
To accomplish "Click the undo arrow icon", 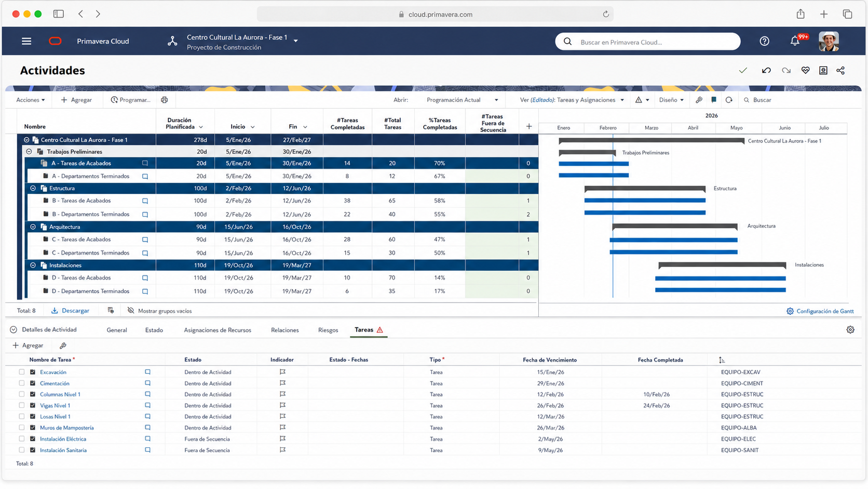I will point(766,71).
